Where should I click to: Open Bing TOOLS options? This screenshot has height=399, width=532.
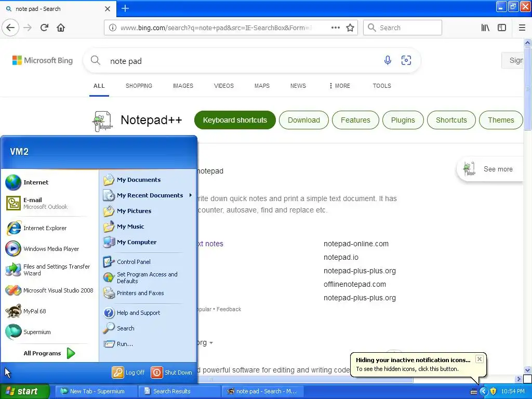[382, 86]
